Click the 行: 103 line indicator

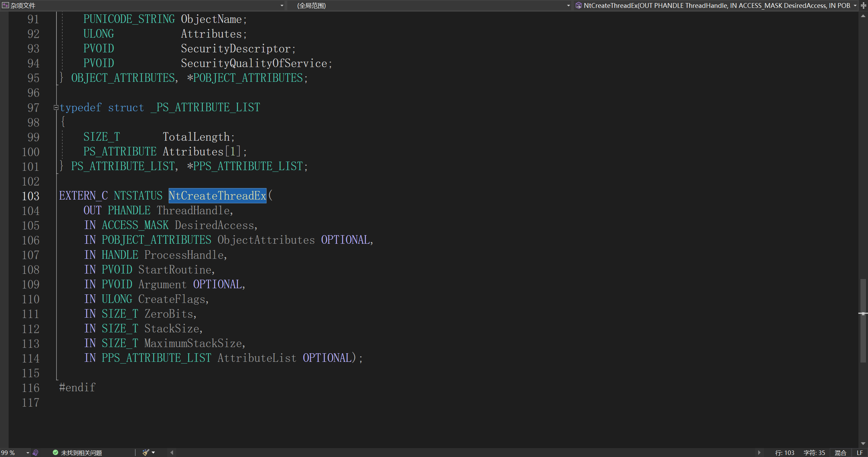click(784, 453)
